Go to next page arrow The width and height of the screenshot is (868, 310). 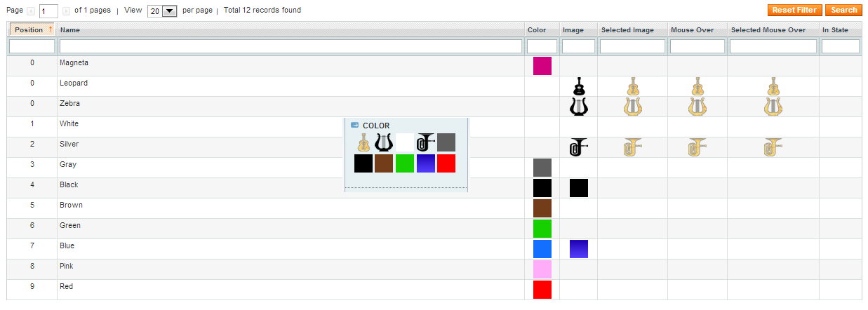click(66, 11)
